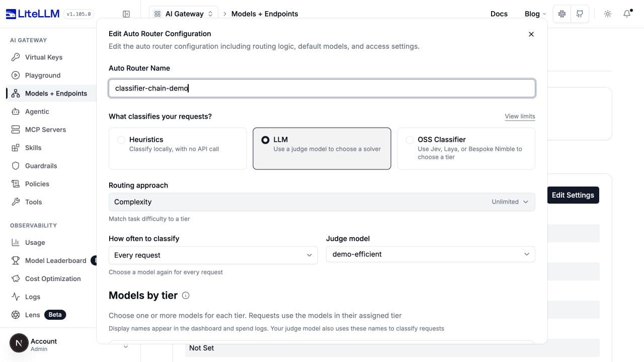Image resolution: width=644 pixels, height=362 pixels.
Task: Click the View limits link
Action: [520, 116]
